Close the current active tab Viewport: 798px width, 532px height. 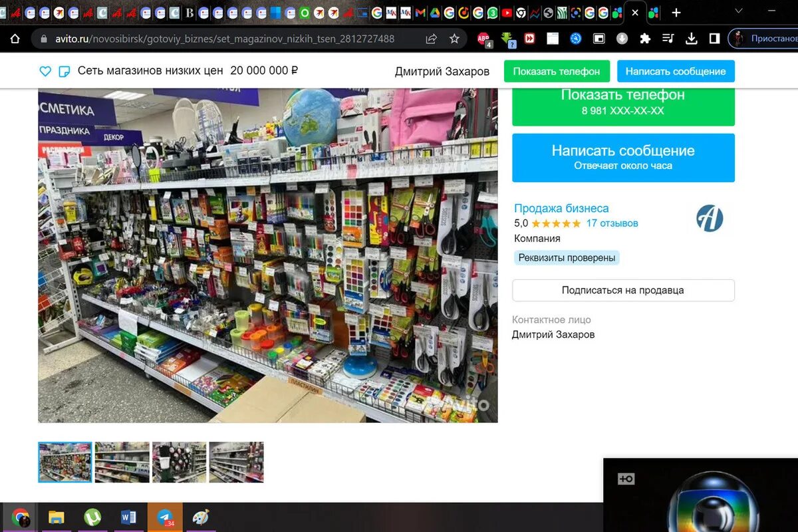[x=635, y=13]
